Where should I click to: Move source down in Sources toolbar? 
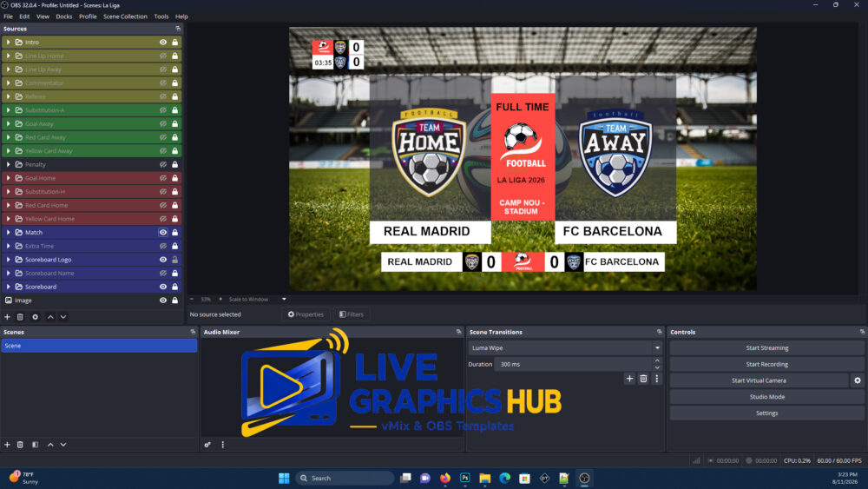click(63, 317)
